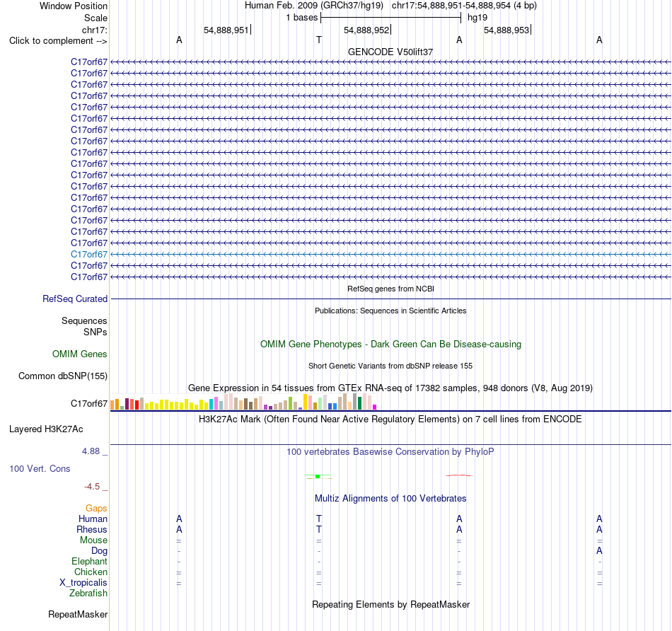Click the OMIM Gene Phenotypes title
Image resolution: width=672 pixels, height=631 pixels.
tap(390, 345)
